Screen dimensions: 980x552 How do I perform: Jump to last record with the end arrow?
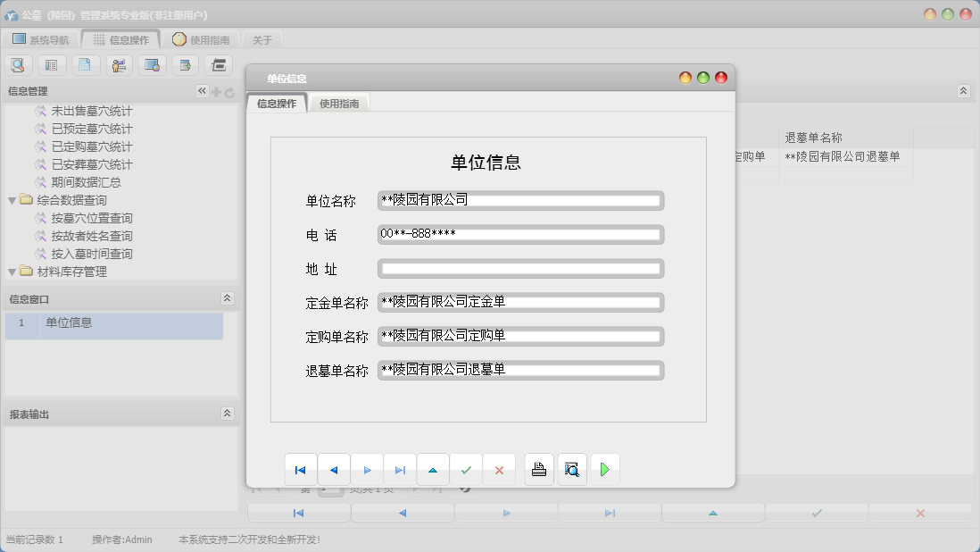point(400,469)
